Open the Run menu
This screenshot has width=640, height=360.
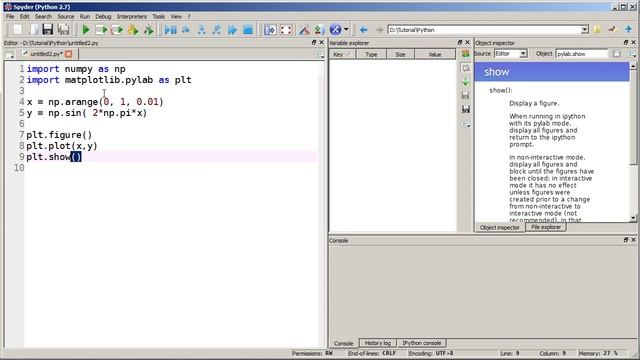84,16
